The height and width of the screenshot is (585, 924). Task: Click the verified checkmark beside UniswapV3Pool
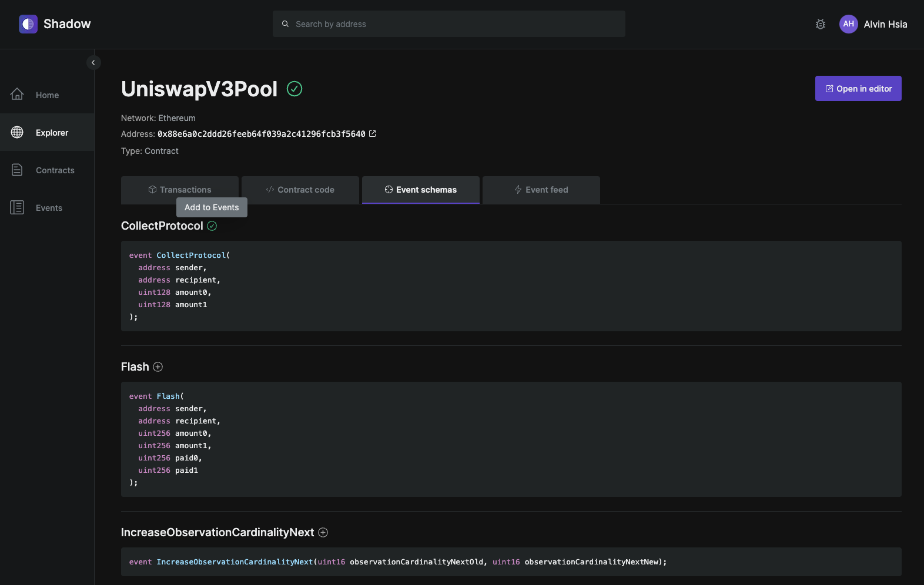point(294,89)
